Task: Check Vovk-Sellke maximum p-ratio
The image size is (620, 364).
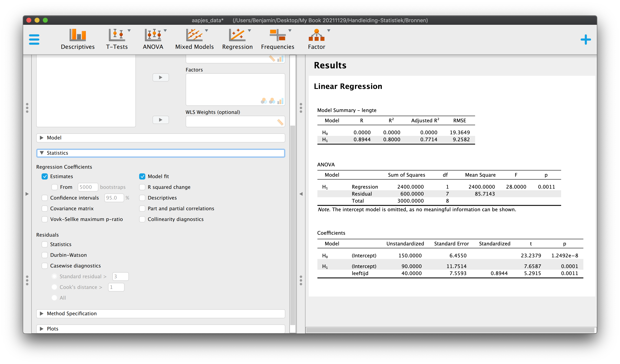Action: pyautogui.click(x=44, y=219)
